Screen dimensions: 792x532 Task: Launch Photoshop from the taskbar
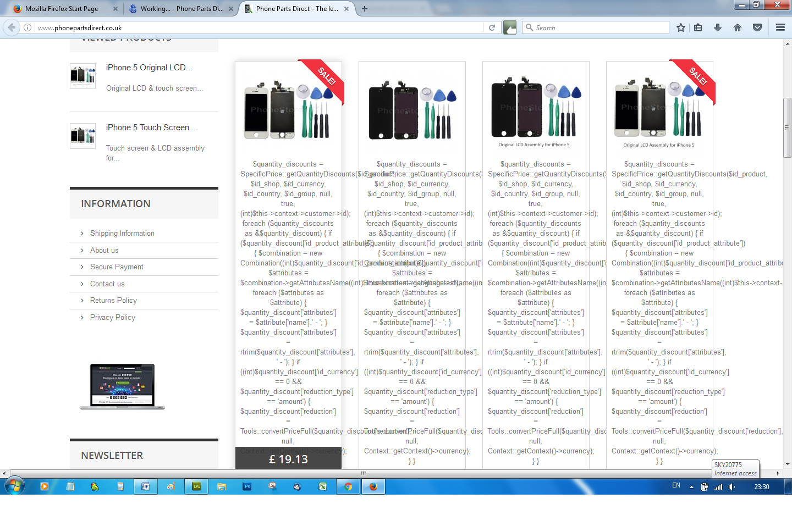[247, 486]
